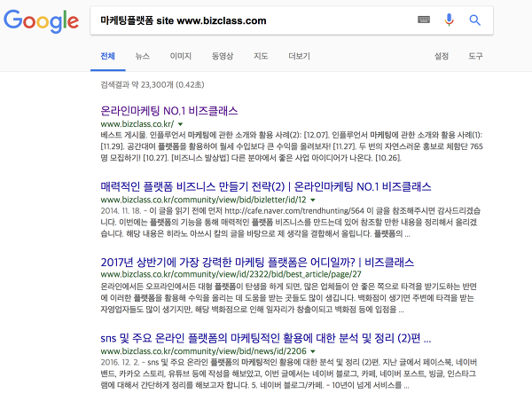Open the 도구 search tools
This screenshot has height=401, width=532.
click(x=475, y=56)
